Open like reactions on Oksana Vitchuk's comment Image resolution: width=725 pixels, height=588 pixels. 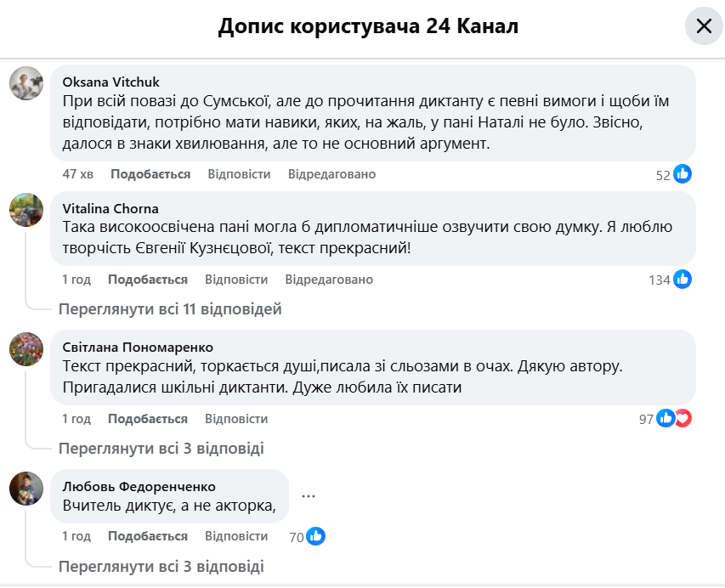[x=682, y=174]
